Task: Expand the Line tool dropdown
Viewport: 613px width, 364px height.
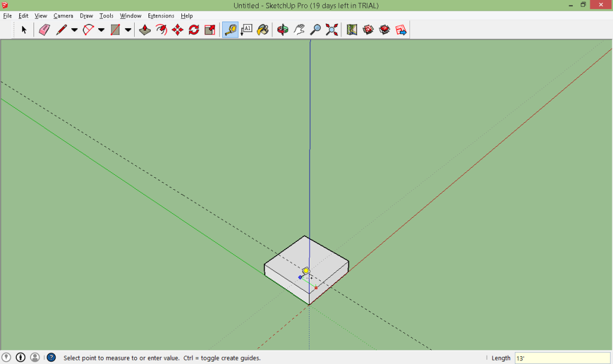Action: [x=74, y=29]
